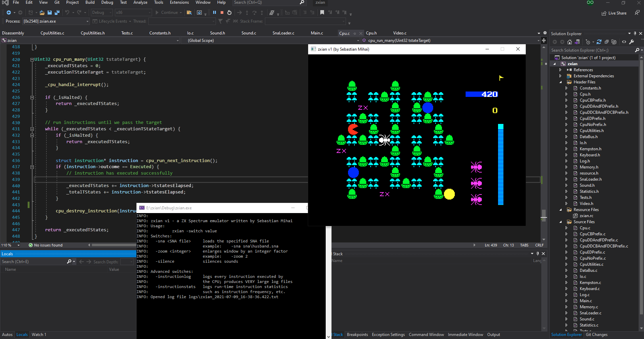Switch to the Main.c editor tab

tap(317, 33)
